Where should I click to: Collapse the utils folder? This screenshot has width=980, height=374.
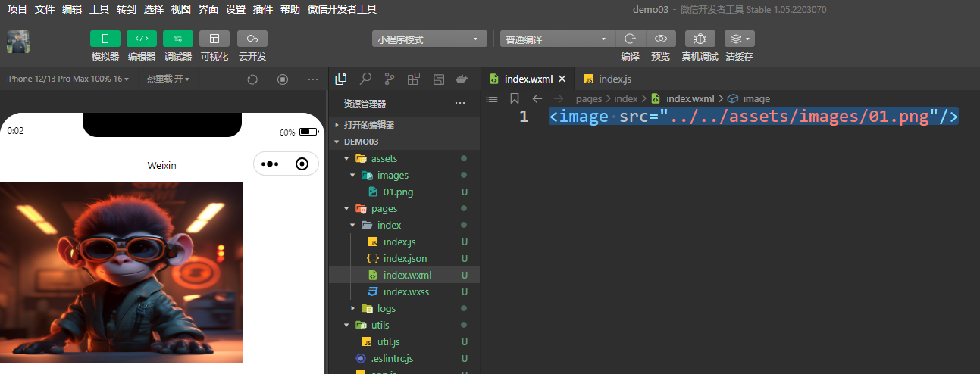click(x=404, y=325)
